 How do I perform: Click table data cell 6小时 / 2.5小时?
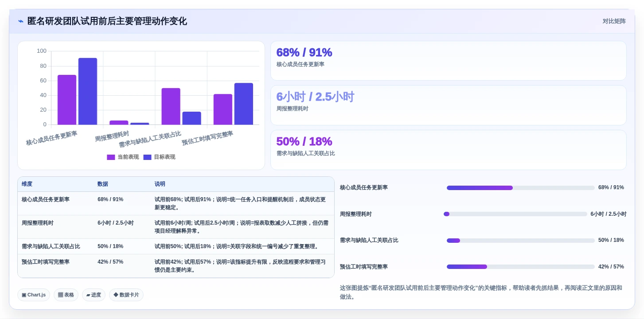coord(116,223)
